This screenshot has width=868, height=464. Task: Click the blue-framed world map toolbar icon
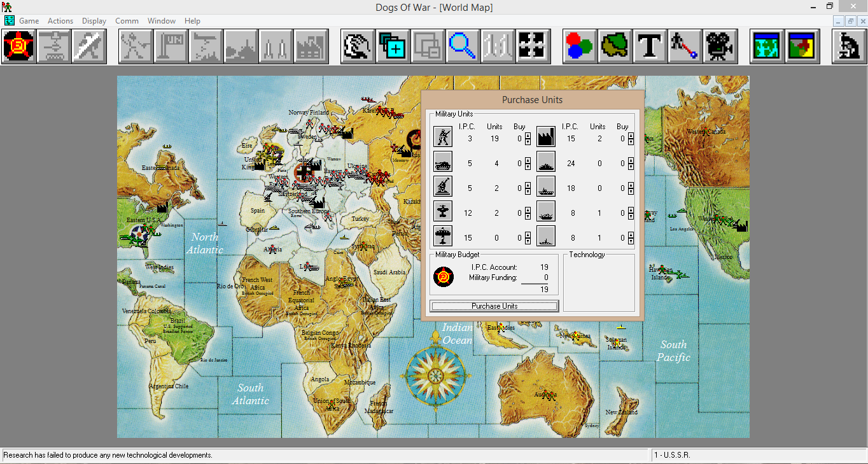[767, 46]
